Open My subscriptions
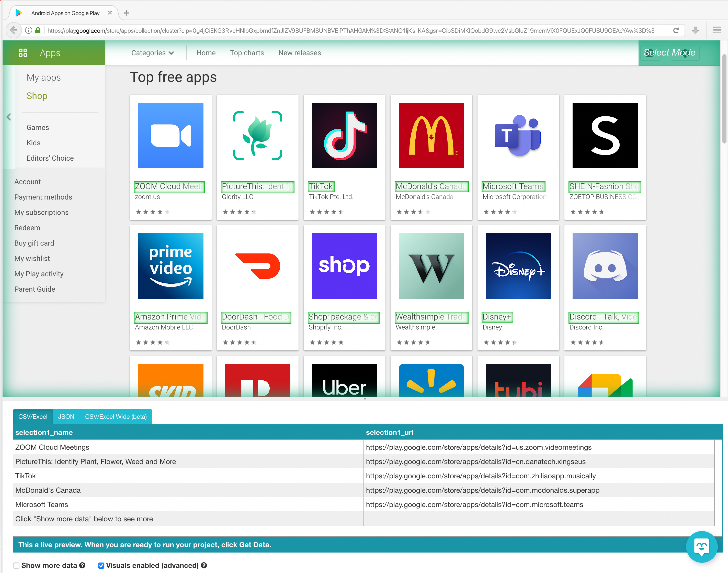728x573 pixels. pos(41,212)
